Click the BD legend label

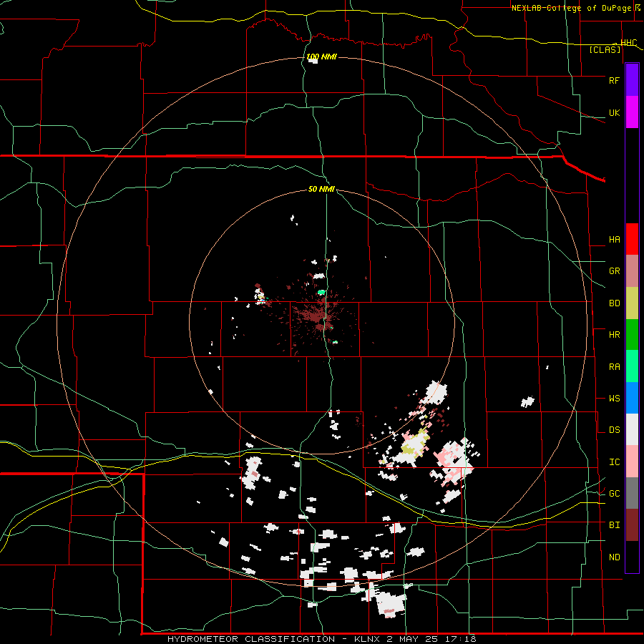(x=614, y=303)
